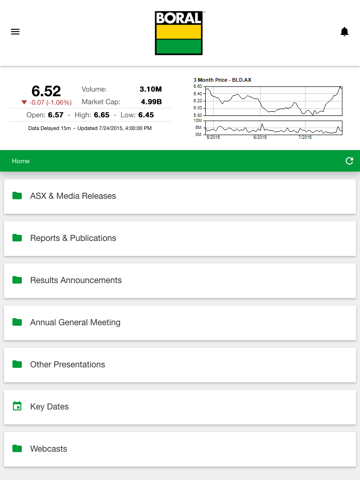
Task: Click folder icon beside Other Presentations
Action: tap(17, 364)
